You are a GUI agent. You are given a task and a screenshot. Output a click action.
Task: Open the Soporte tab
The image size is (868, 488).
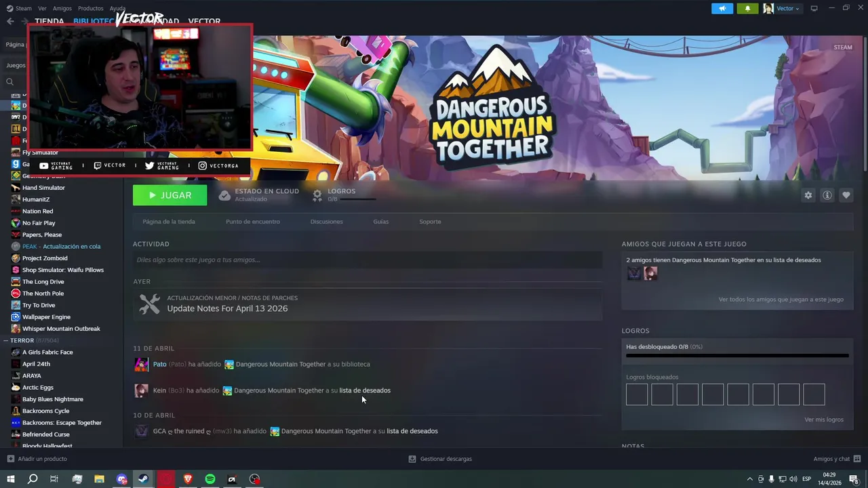click(430, 222)
